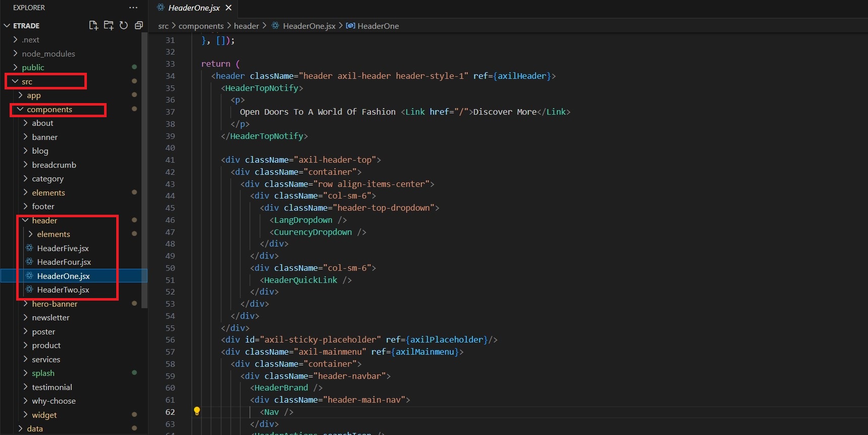Click the EXPLORER panel title

(29, 8)
